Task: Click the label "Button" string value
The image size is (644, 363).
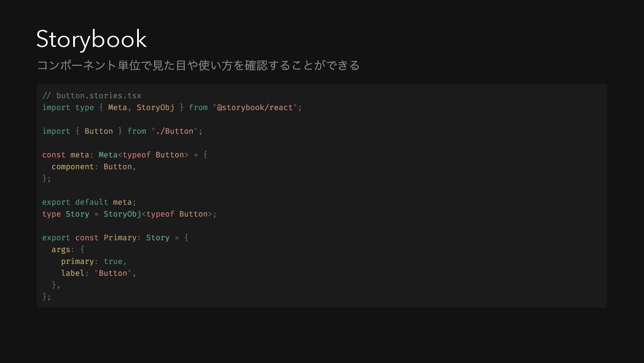Action: click(x=113, y=273)
